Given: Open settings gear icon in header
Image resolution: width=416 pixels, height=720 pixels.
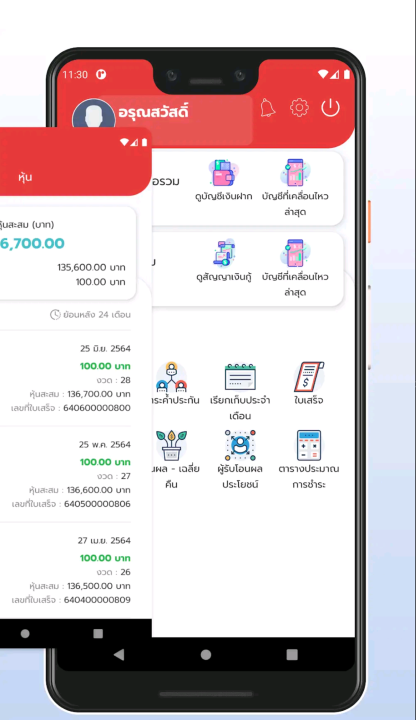Looking at the screenshot, I should point(299,108).
